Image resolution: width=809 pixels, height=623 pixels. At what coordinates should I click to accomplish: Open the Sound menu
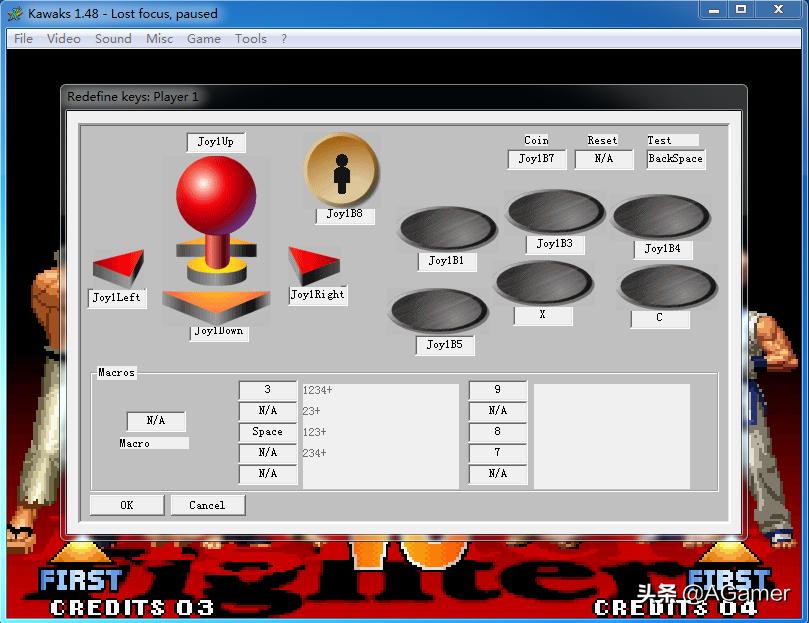click(x=112, y=38)
